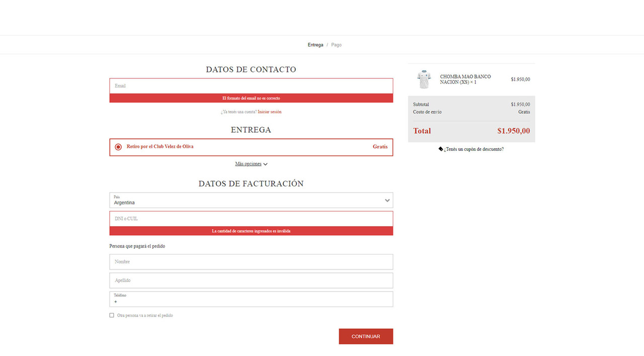Viewport: 644px width, 356px height.
Task: Select Retiro por el Club Velez radio button
Action: [x=118, y=147]
